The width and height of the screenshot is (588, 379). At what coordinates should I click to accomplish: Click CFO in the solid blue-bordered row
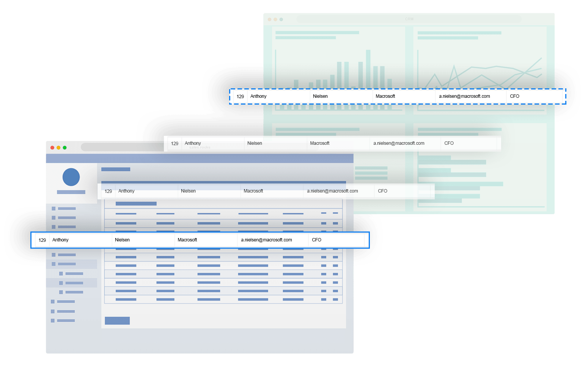316,240
